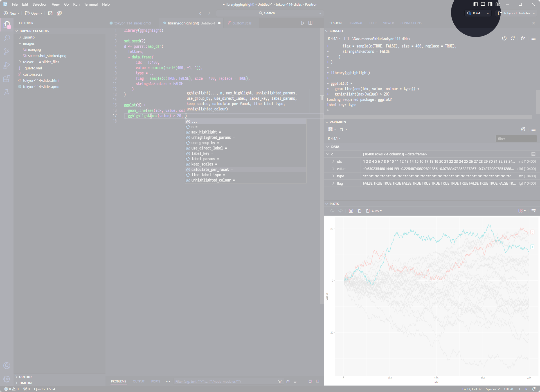Click the editor split layout icon
This screenshot has height=392, width=540.
click(x=310, y=23)
